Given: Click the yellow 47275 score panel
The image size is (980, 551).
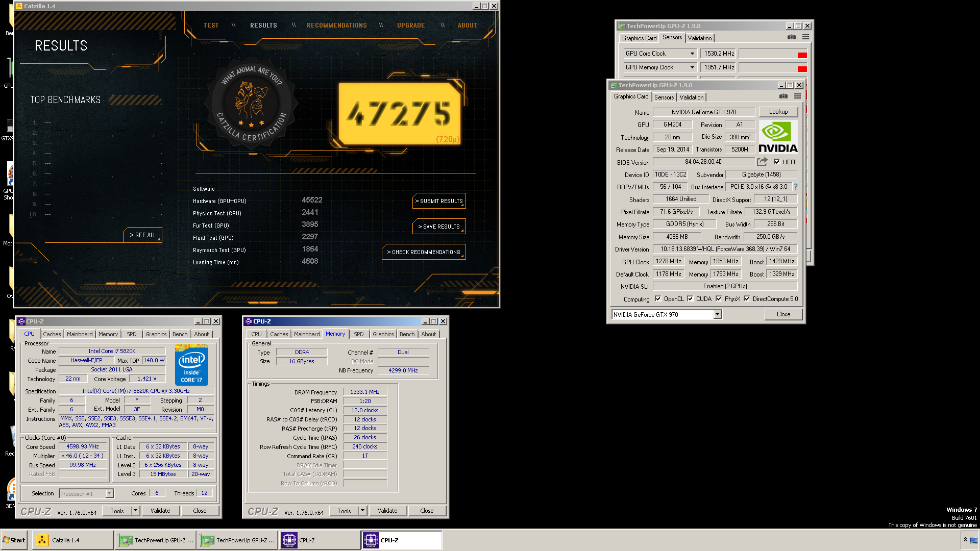Looking at the screenshot, I should 400,114.
